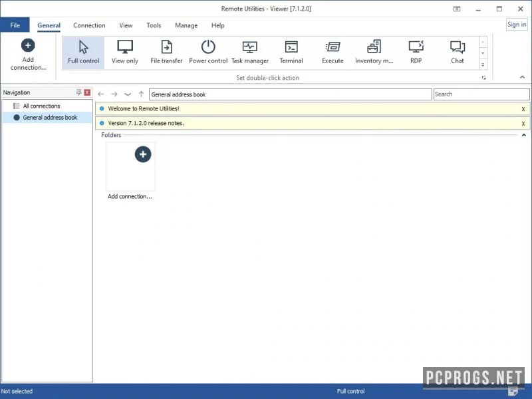
Task: Select the Terminal connection mode
Action: pyautogui.click(x=291, y=53)
